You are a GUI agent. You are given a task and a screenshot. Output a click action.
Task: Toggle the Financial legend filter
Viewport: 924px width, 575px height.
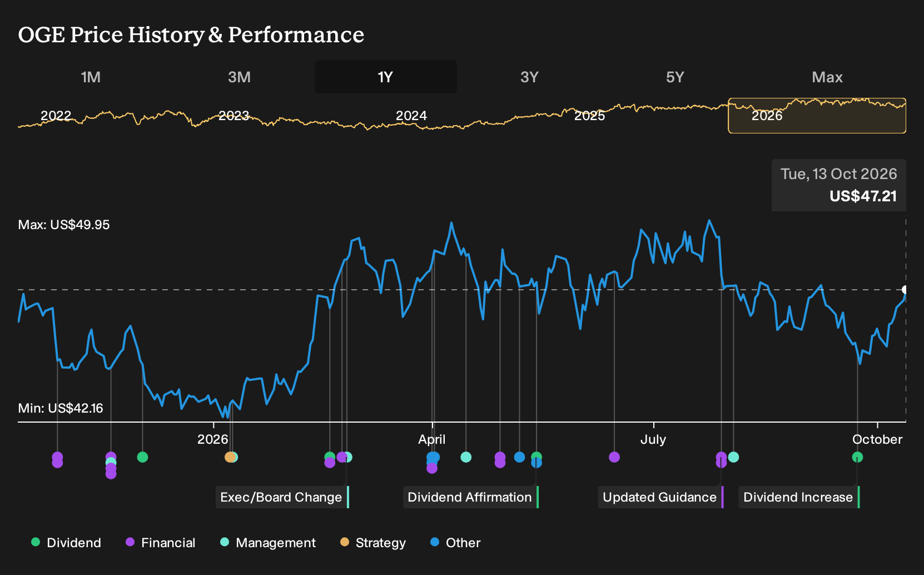(x=161, y=543)
